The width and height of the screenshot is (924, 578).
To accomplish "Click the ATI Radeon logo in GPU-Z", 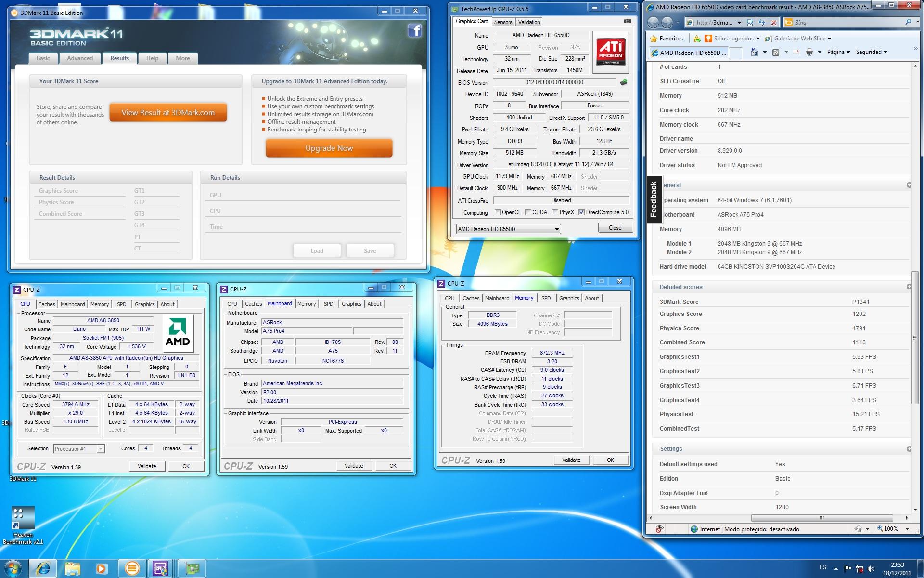I will 611,52.
